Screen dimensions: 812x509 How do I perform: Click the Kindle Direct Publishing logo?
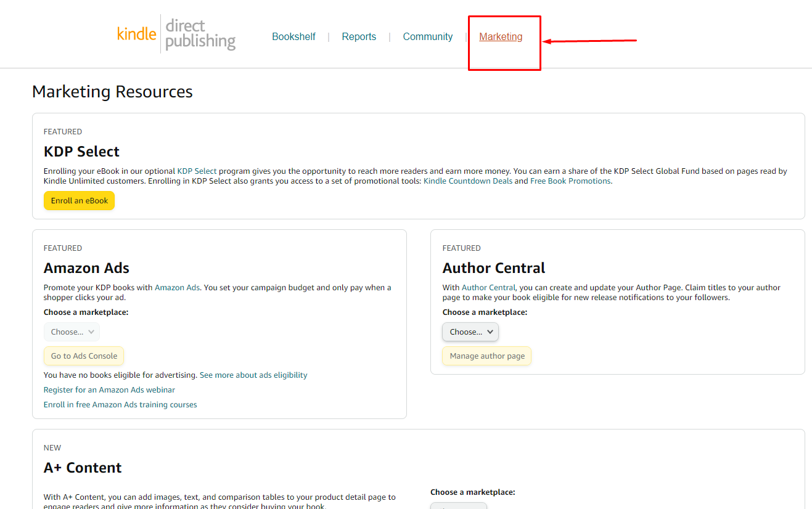176,34
